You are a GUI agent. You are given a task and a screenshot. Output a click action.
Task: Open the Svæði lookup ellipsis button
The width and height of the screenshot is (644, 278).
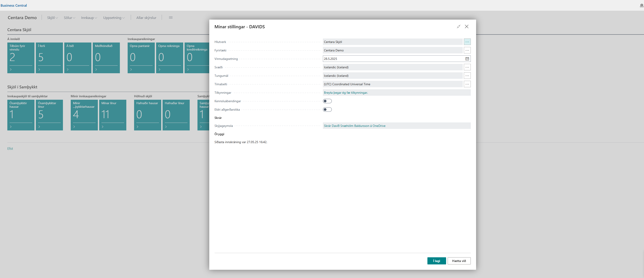pyautogui.click(x=467, y=67)
